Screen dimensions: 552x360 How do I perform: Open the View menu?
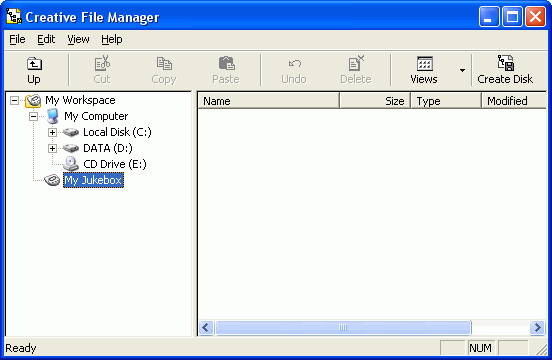click(78, 39)
